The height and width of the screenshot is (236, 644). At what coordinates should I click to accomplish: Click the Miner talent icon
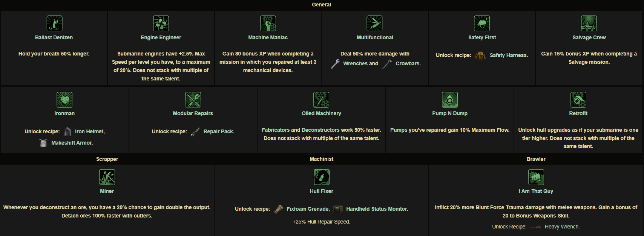[107, 177]
